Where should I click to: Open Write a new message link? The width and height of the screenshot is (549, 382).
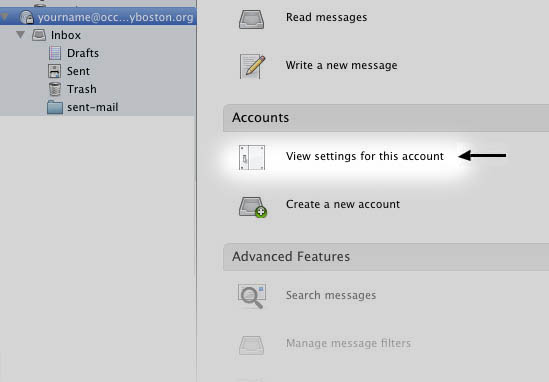pyautogui.click(x=341, y=65)
